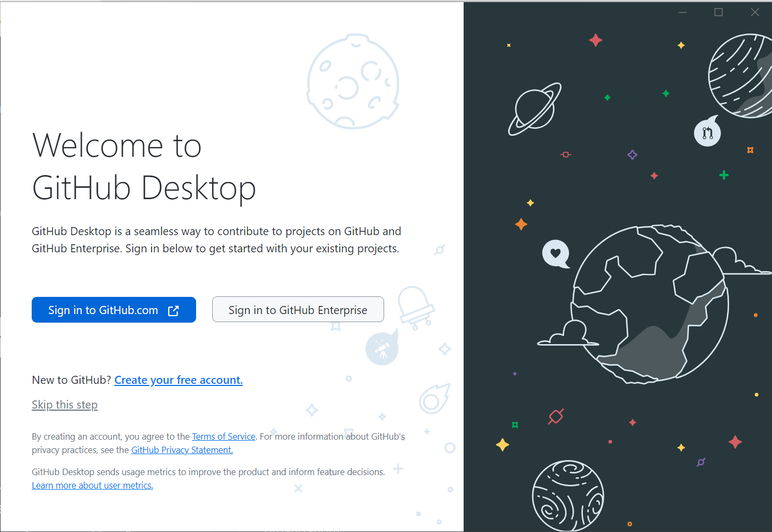Click the Welcome to GitHub Desktop heading
This screenshot has height=532, width=772.
(x=144, y=166)
